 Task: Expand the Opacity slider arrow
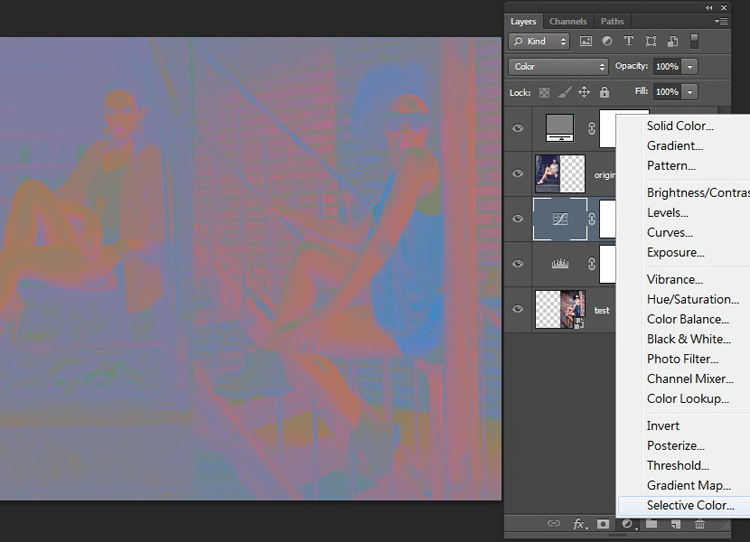[x=690, y=66]
